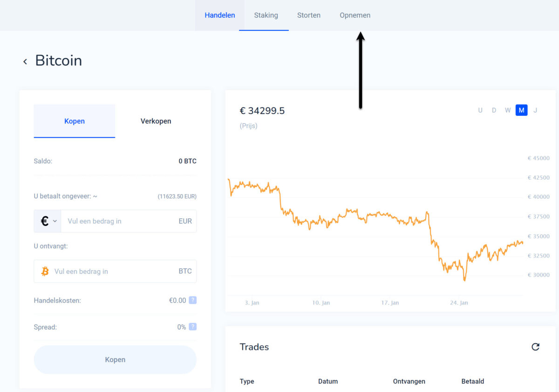Set chart range to W (week)
This screenshot has width=559, height=392.
[x=508, y=110]
